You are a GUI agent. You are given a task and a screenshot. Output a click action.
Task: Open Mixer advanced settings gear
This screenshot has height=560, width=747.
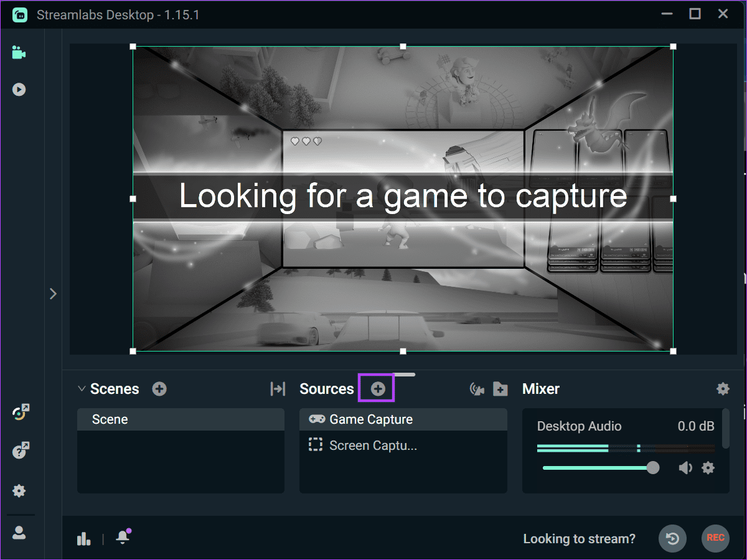(x=723, y=389)
